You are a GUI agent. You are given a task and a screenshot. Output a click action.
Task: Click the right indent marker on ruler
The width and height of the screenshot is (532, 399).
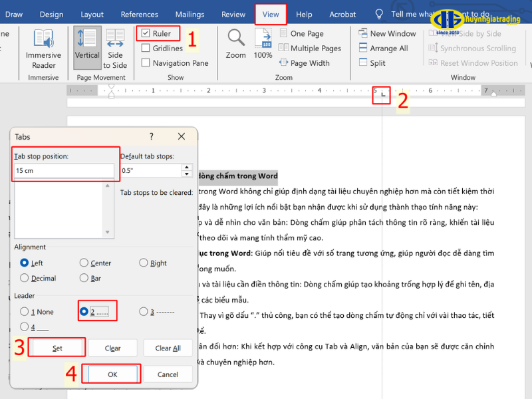494,94
